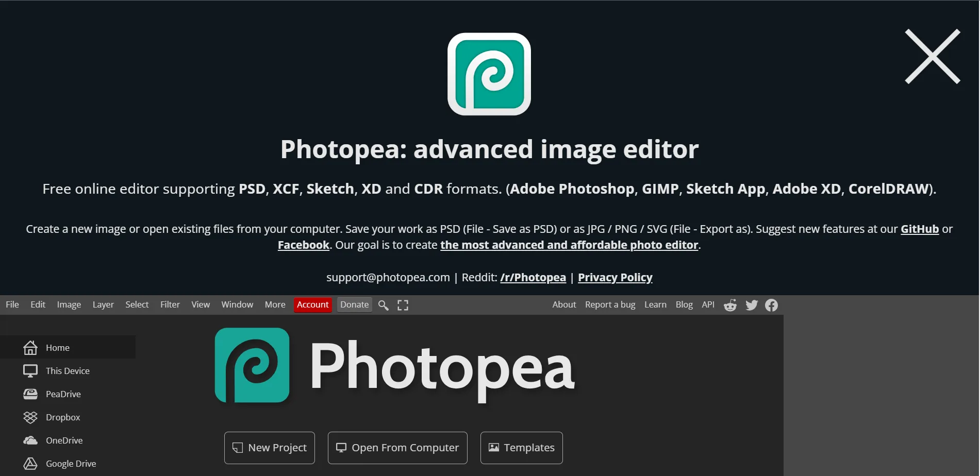Image resolution: width=980 pixels, height=476 pixels.
Task: Select OneDrive in the sidebar
Action: pyautogui.click(x=68, y=440)
